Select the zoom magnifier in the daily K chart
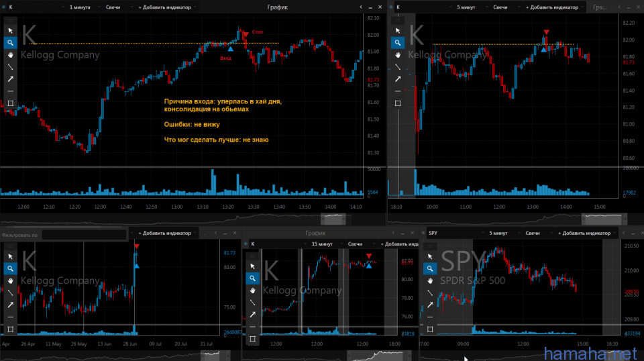 coord(10,268)
